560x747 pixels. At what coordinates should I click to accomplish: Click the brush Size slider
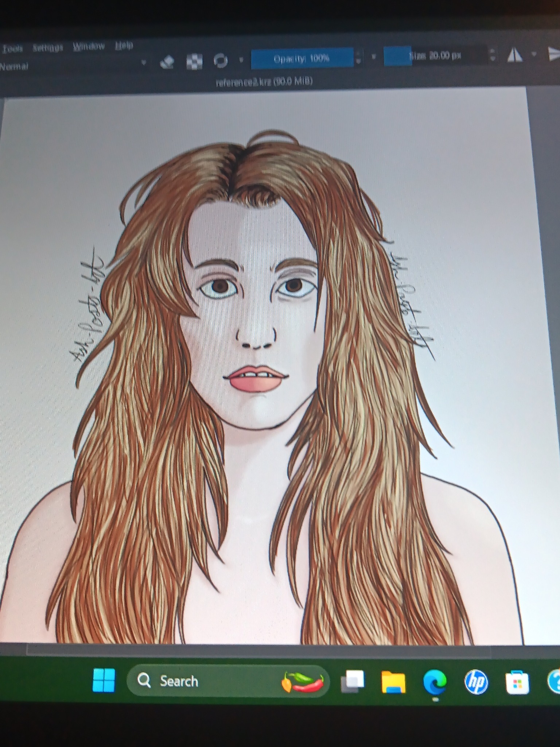436,56
